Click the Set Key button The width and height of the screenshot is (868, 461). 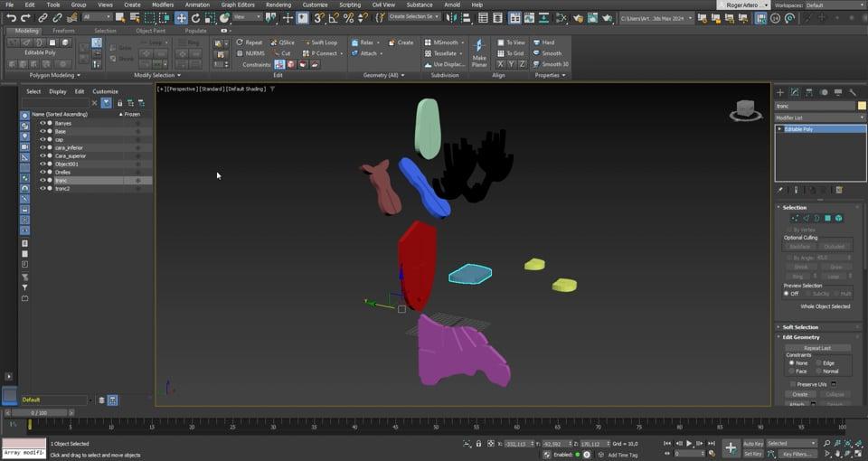point(753,454)
